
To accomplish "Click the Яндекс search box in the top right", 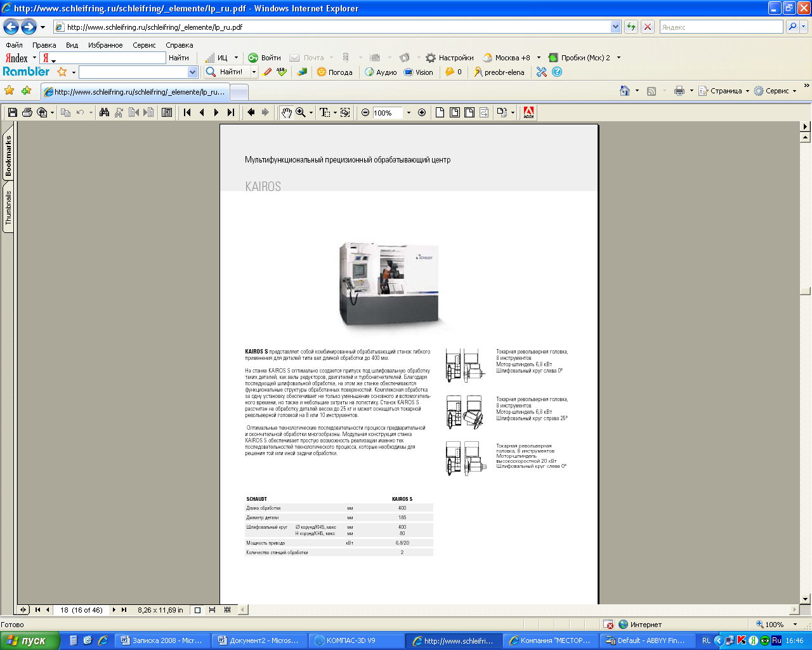I will 721,27.
